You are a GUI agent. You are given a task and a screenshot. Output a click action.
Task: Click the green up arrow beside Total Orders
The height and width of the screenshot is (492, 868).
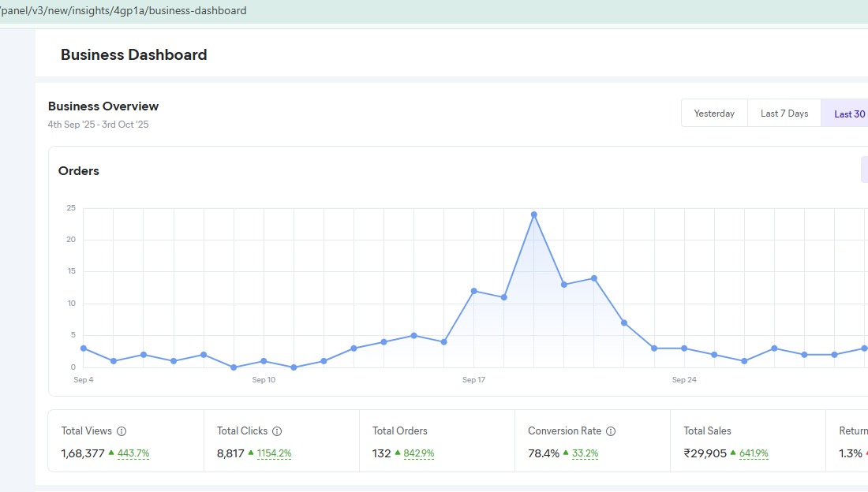click(398, 453)
